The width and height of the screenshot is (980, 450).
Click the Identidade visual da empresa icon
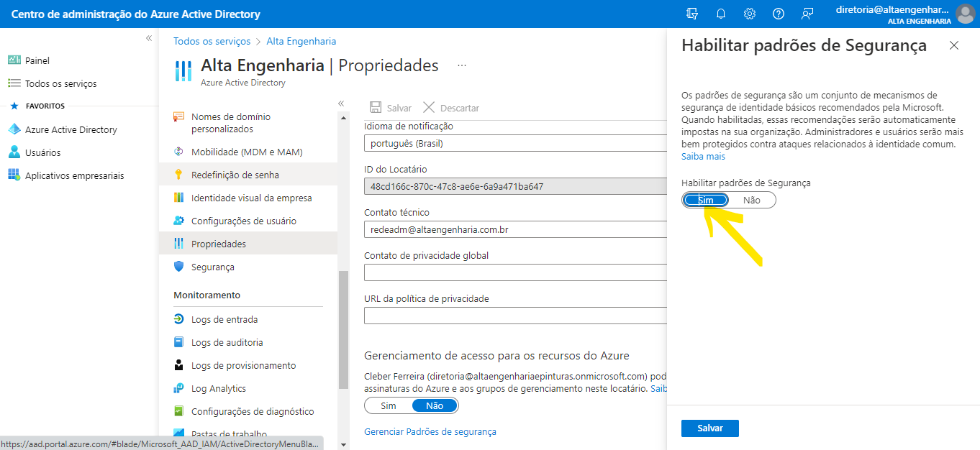coord(179,198)
